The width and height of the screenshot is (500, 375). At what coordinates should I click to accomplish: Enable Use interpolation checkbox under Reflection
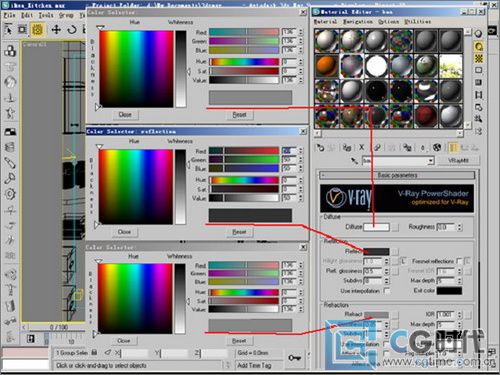[387, 291]
